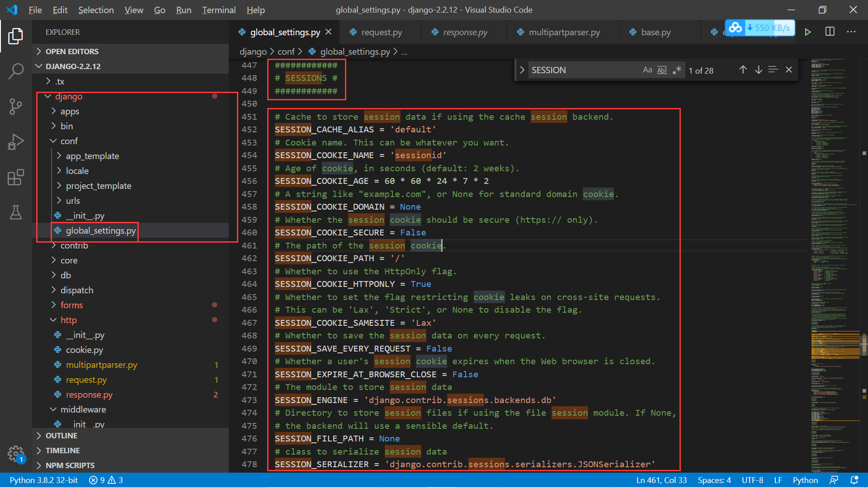Toggle Match Whole Word in find widget
The image size is (868, 488).
click(x=662, y=70)
